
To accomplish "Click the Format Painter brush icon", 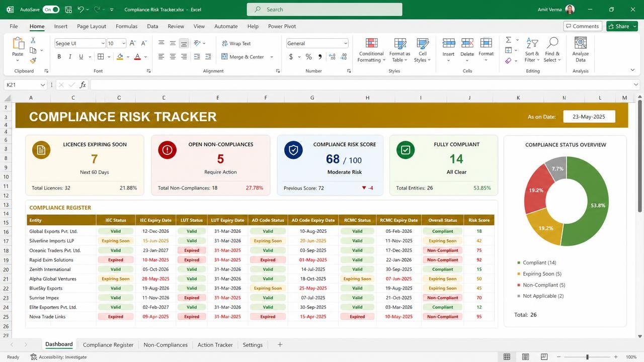I will pos(33,60).
